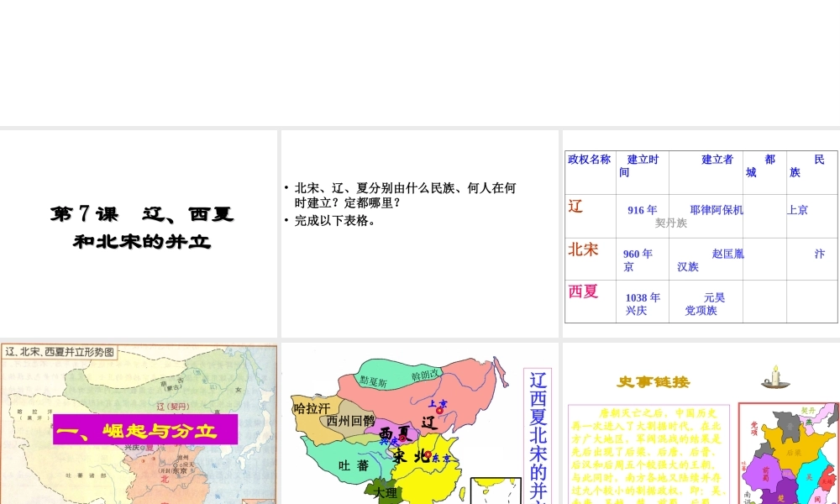Click the 大理 region on the colored map
840x504 pixels.
point(386,493)
